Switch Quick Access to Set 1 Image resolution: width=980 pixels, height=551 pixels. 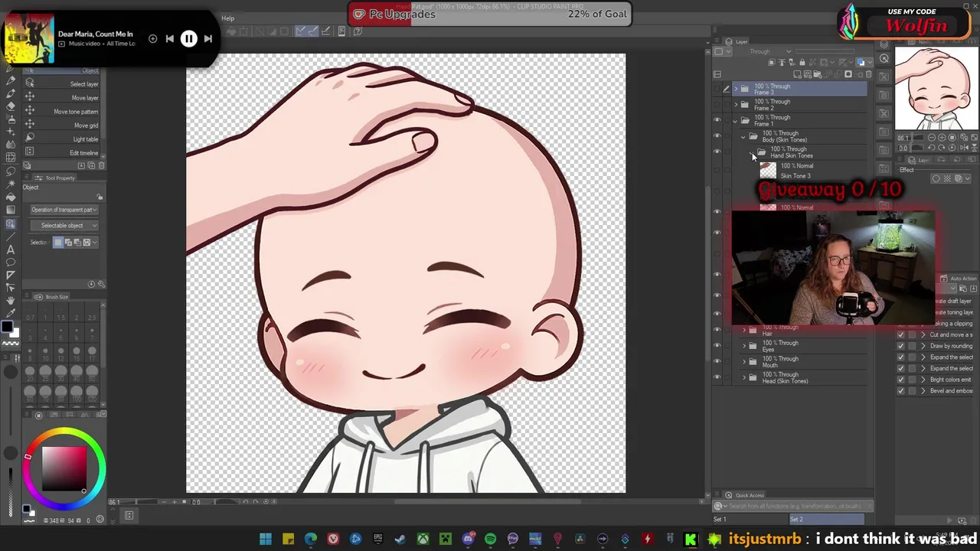(x=751, y=520)
